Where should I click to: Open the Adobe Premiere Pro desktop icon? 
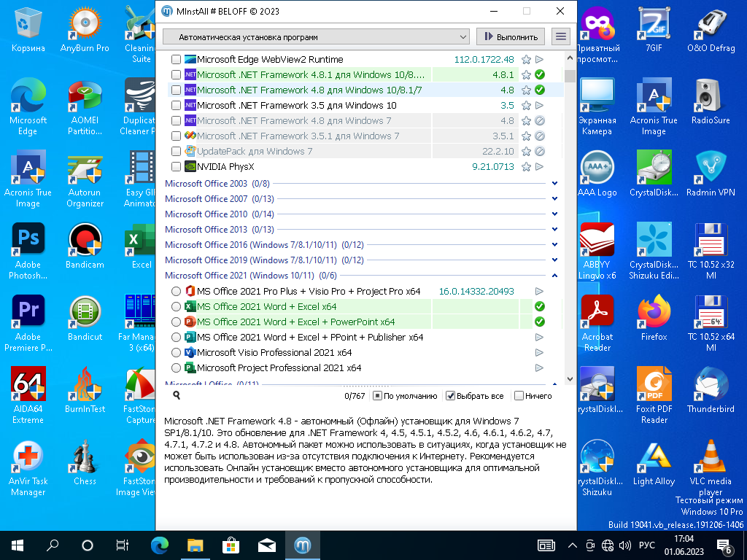coord(28,324)
